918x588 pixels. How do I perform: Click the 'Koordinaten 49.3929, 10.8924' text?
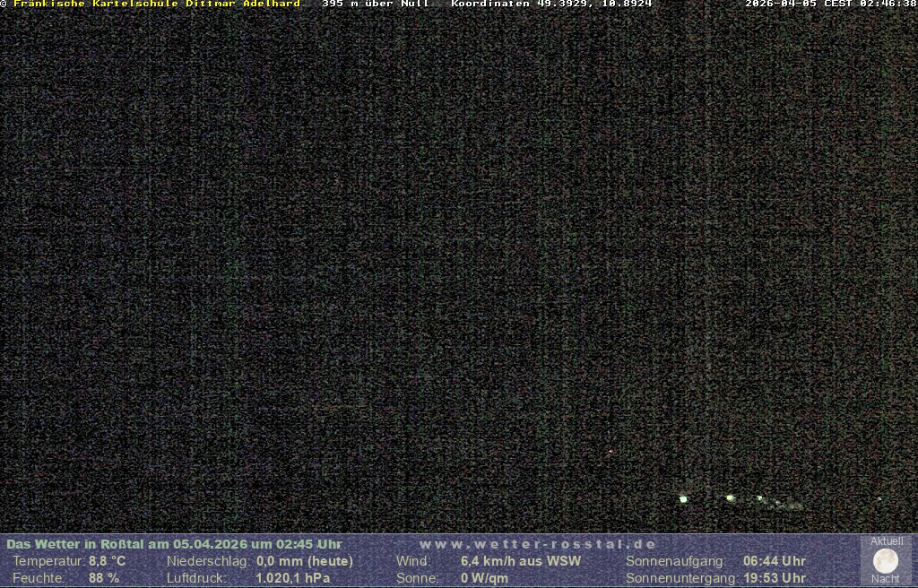click(x=551, y=4)
